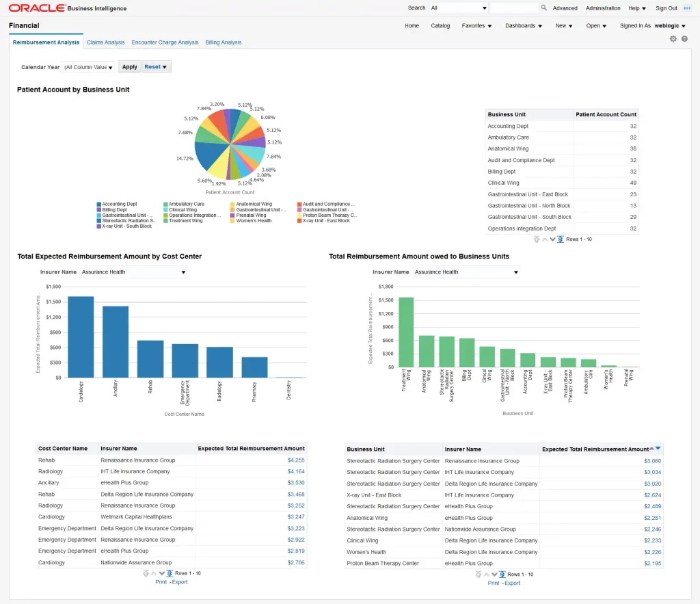
Task: Sort ascending on Expected Total Reimbursement Amount column
Action: click(x=651, y=449)
